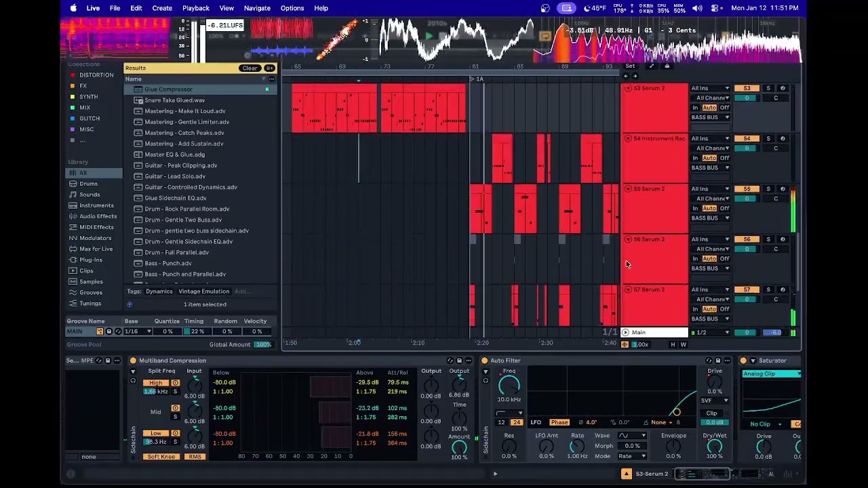The image size is (868, 488).
Task: Toggle the Saturator device on/off
Action: pyautogui.click(x=743, y=361)
